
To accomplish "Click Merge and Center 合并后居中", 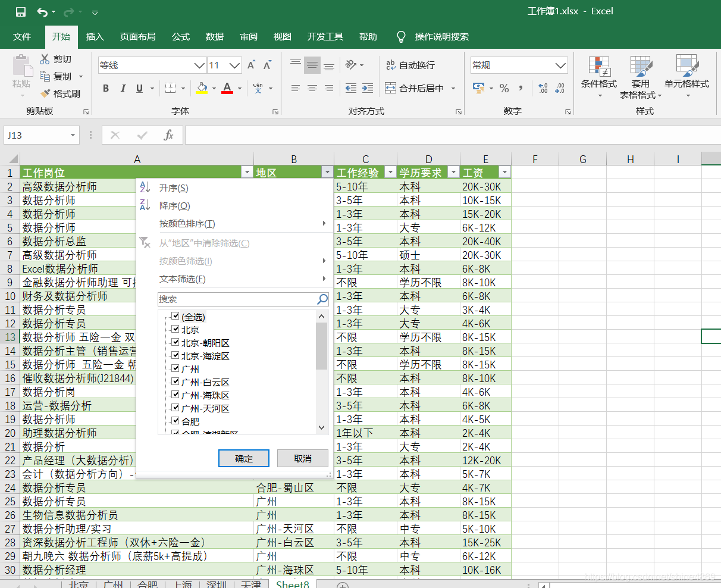I will coord(415,88).
